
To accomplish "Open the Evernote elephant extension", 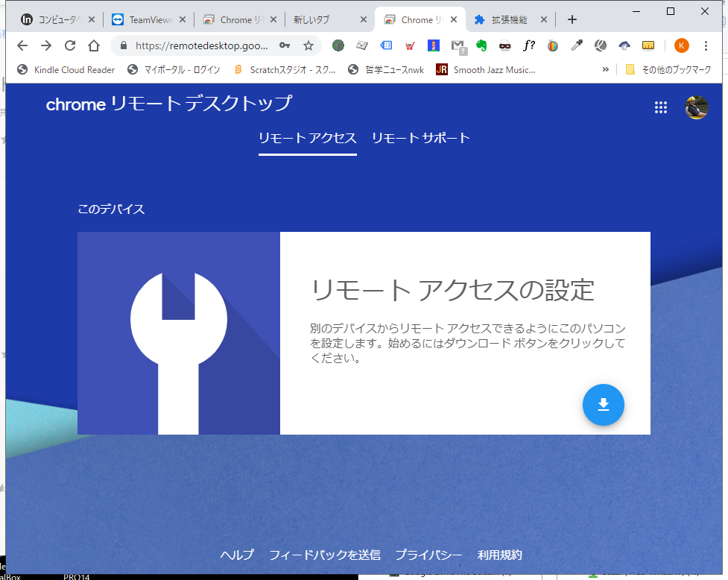I will 481,45.
